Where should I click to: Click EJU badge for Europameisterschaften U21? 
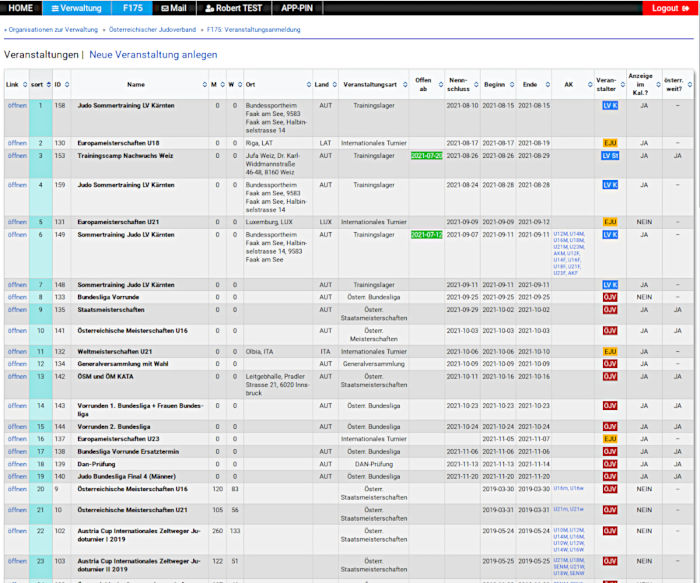tap(610, 222)
